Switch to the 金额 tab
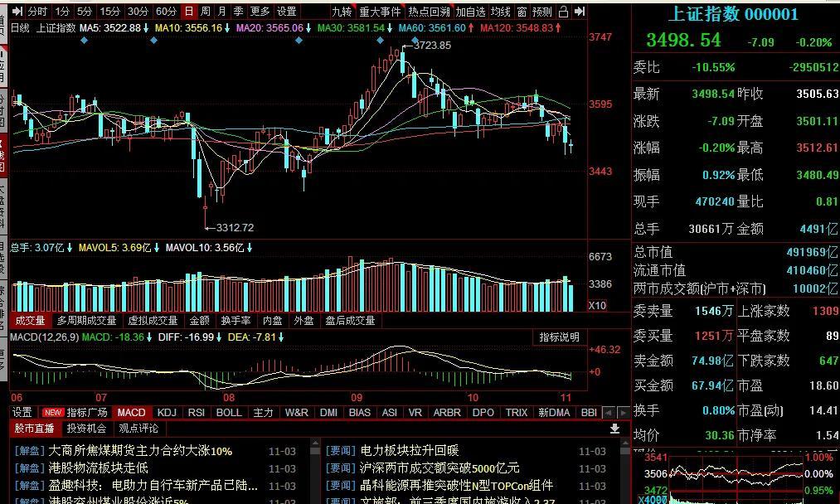 tap(200, 321)
